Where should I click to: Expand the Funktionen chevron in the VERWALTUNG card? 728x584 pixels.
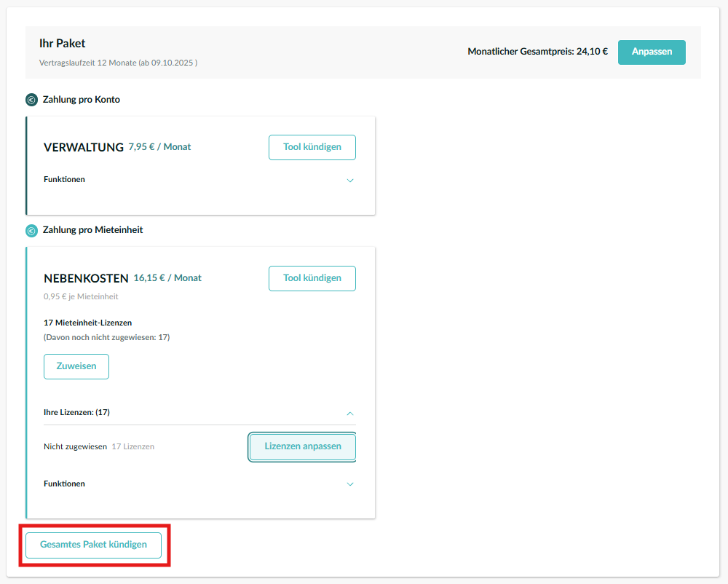pyautogui.click(x=350, y=181)
